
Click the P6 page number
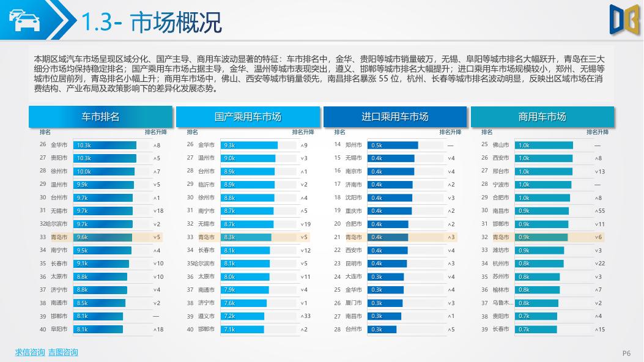pos(625,352)
